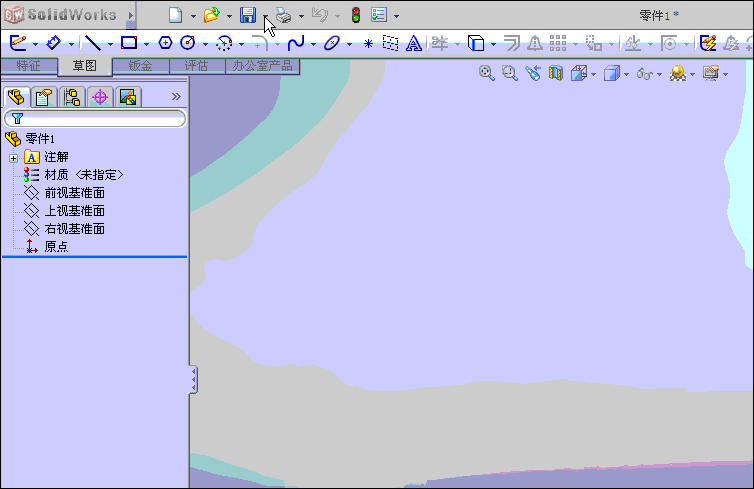Select the sketch Plane tool

pyautogui.click(x=390, y=43)
